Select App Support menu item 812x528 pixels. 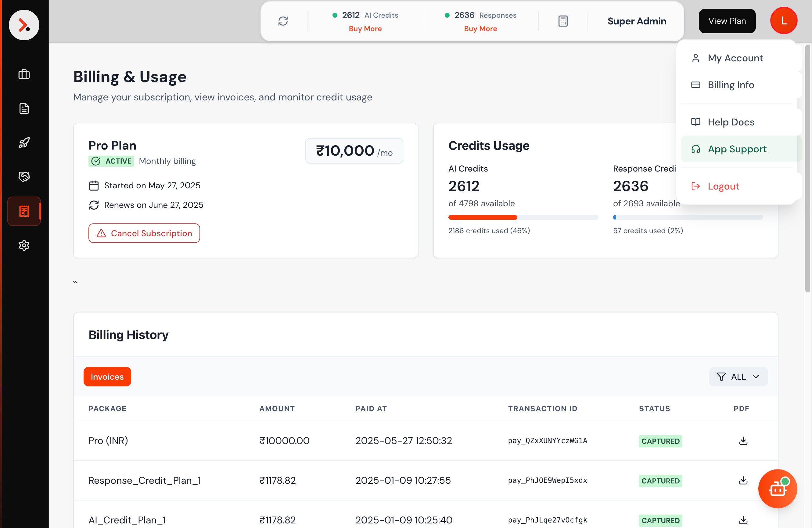(x=737, y=149)
